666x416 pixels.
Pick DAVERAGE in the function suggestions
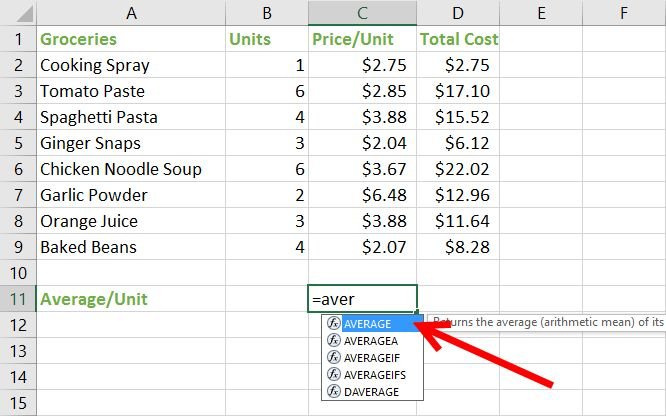pyautogui.click(x=373, y=392)
